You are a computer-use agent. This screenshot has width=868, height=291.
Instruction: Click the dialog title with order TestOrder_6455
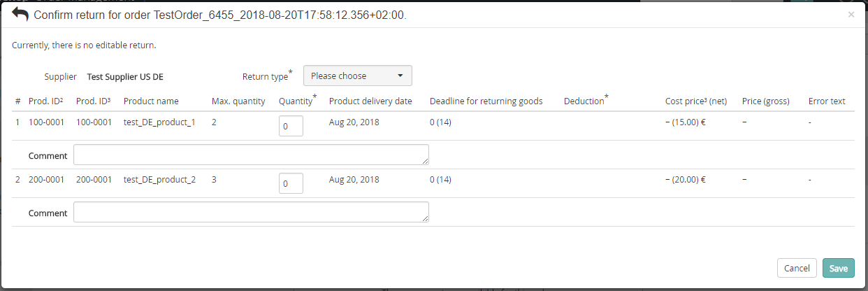click(x=220, y=15)
